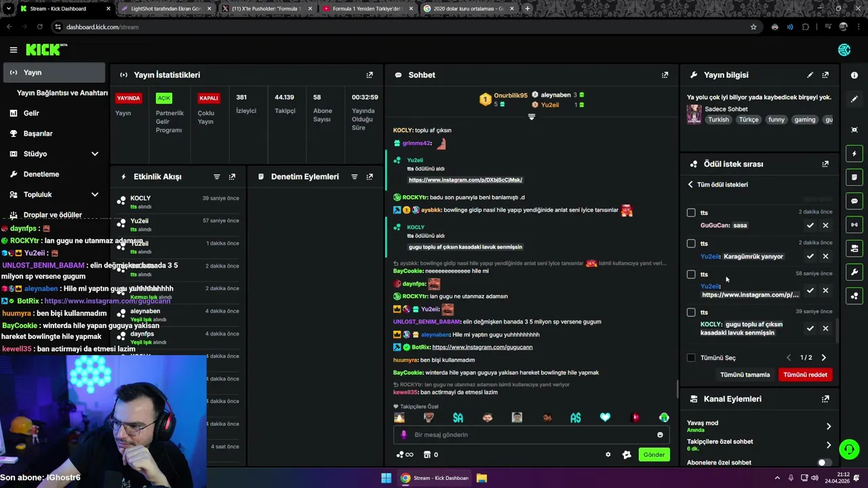Viewport: 868px width, 488px height.
Task: Go to previous reward requests page
Action: tap(788, 358)
